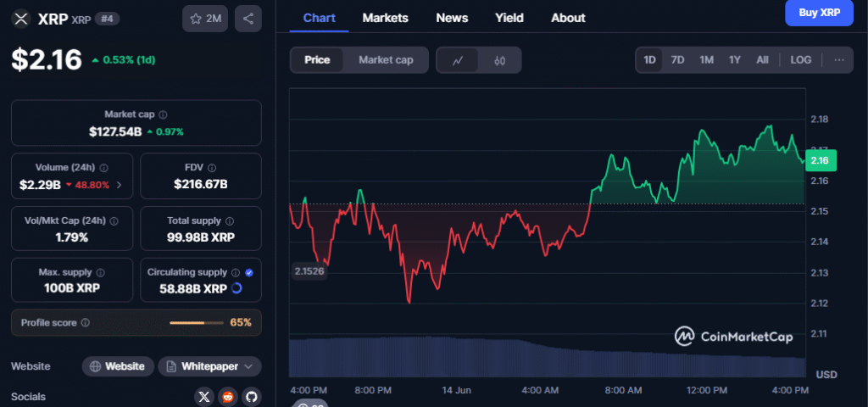Click the 65% profile score value

pos(241,322)
